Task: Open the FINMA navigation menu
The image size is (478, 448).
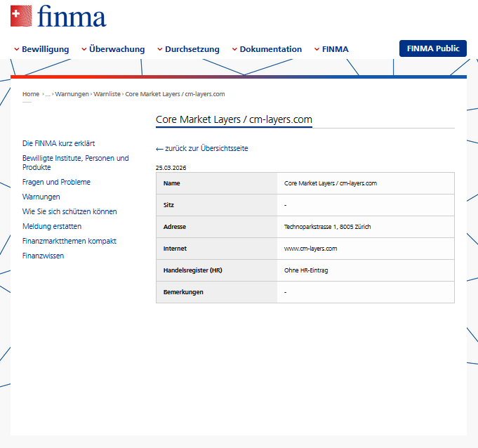Action: tap(331, 49)
